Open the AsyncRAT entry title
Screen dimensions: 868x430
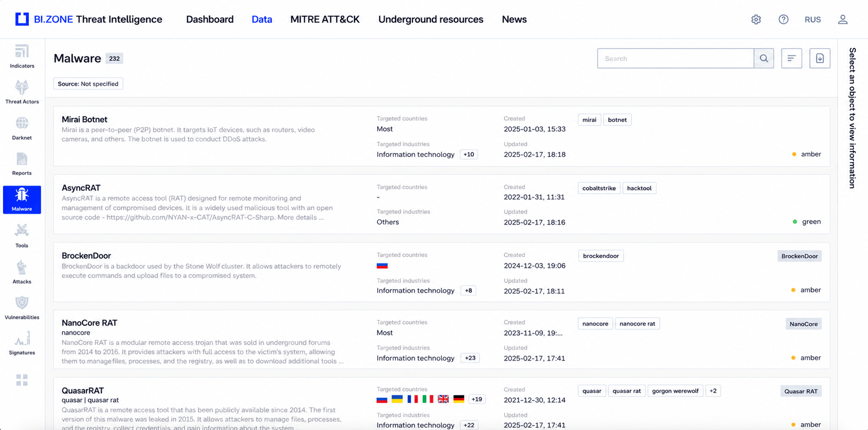pyautogui.click(x=81, y=187)
